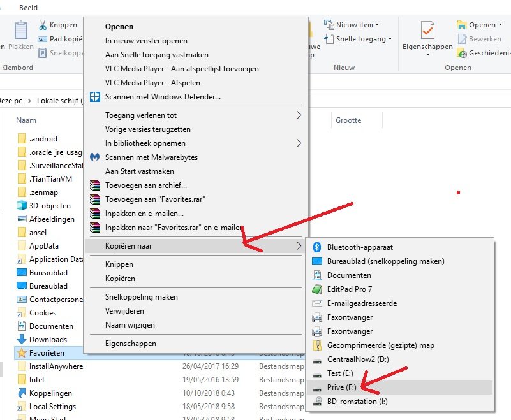Sort by the Grootte column header

pos(348,120)
